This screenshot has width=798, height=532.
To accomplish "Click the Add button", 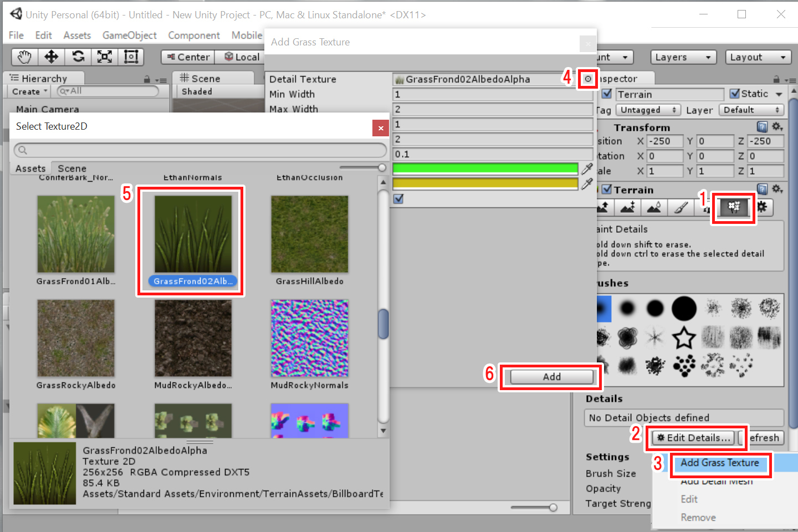I will point(551,377).
